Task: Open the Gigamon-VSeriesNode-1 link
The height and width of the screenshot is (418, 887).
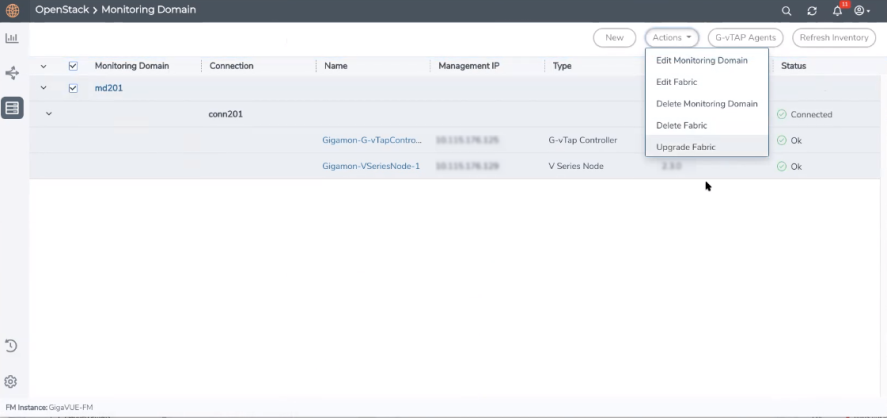Action: (x=370, y=166)
